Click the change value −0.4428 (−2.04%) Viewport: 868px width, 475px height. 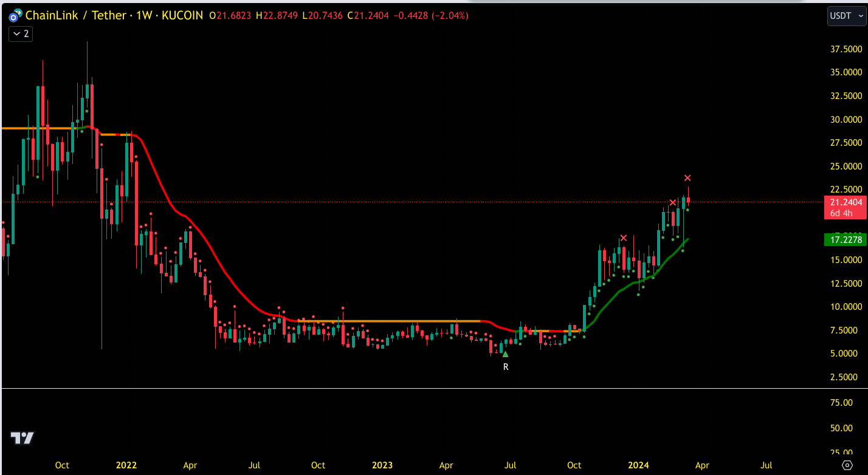432,16
